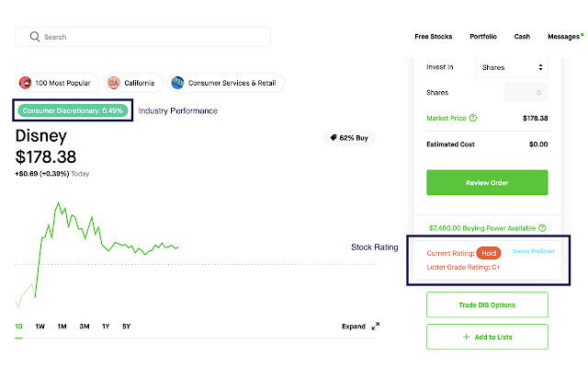588x368 pixels.
Task: Click the expand arrows icon
Action: 376,327
